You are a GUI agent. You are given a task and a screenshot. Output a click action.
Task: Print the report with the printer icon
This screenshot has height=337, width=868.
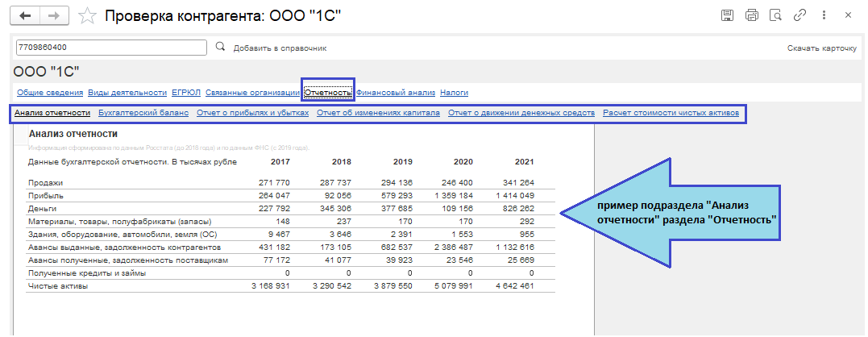(x=751, y=15)
